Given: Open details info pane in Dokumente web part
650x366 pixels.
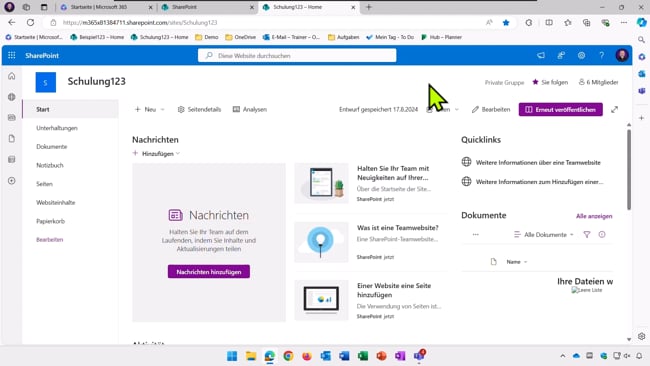Looking at the screenshot, I should coord(602,235).
